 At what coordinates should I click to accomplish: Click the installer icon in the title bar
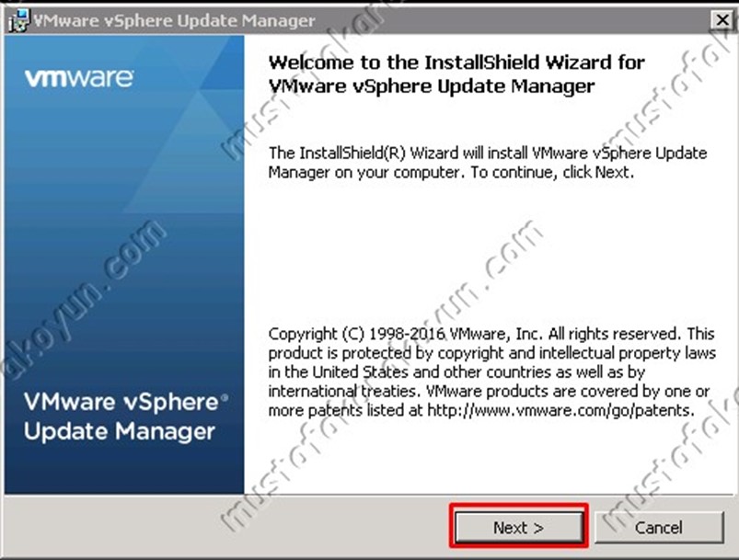coord(18,20)
